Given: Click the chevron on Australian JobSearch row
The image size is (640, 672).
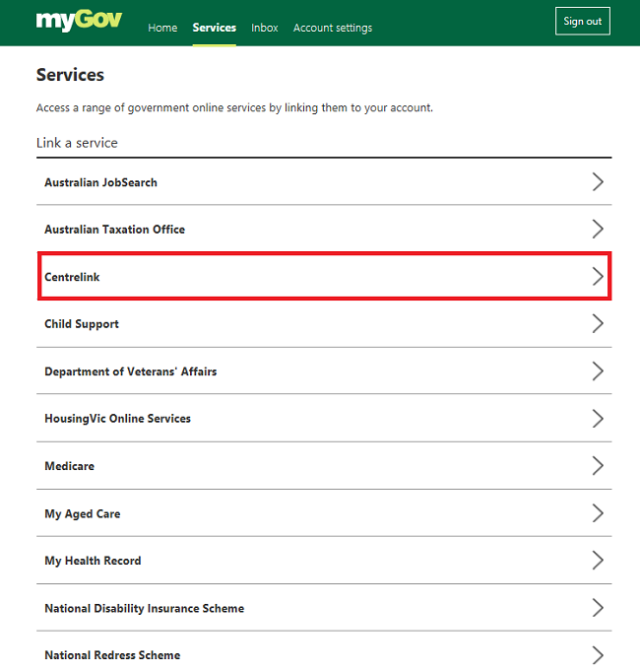Looking at the screenshot, I should pos(598,181).
